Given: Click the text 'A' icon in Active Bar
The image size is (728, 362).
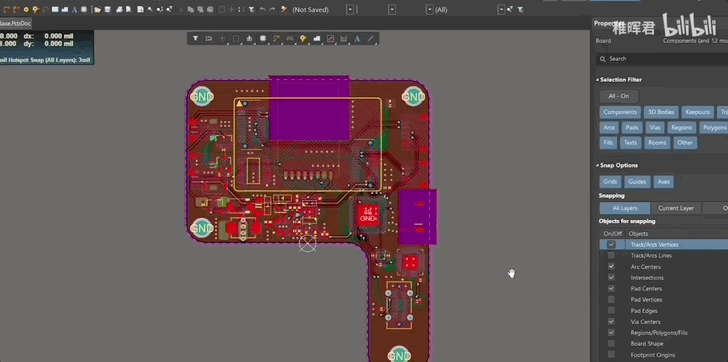Looking at the screenshot, I should click(x=357, y=39).
